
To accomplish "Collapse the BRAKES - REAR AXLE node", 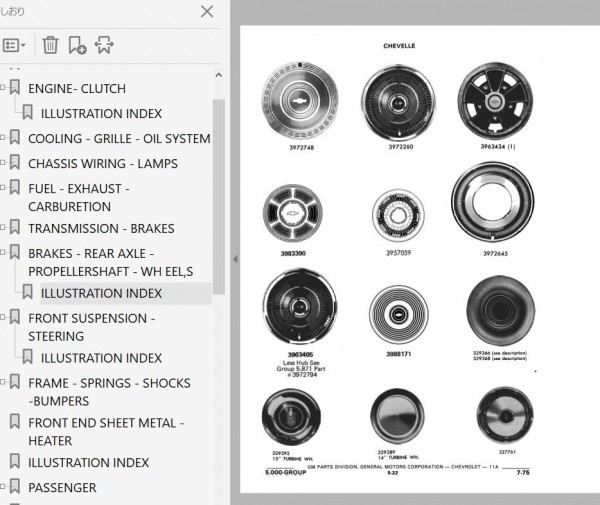I will coord(3,252).
